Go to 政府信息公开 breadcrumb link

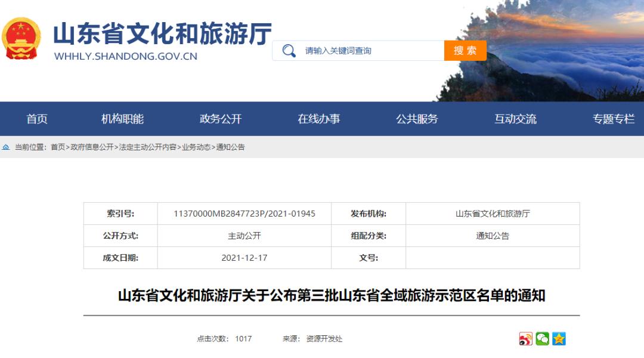[92, 147]
